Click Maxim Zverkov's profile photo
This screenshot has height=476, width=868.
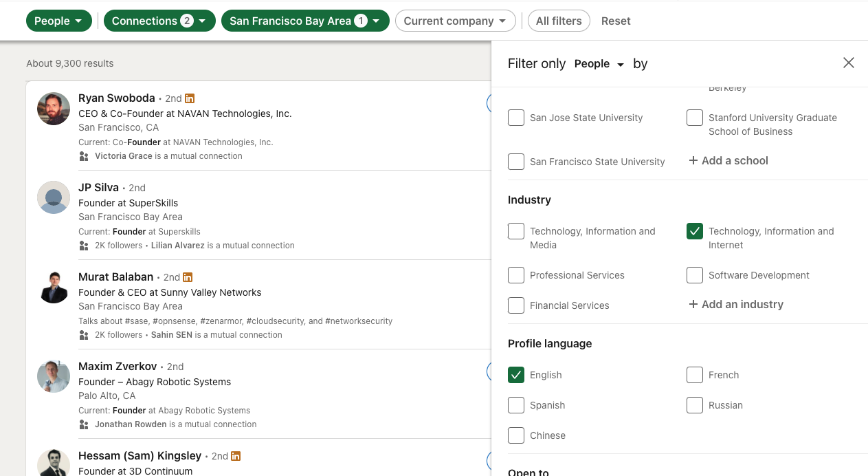(54, 377)
